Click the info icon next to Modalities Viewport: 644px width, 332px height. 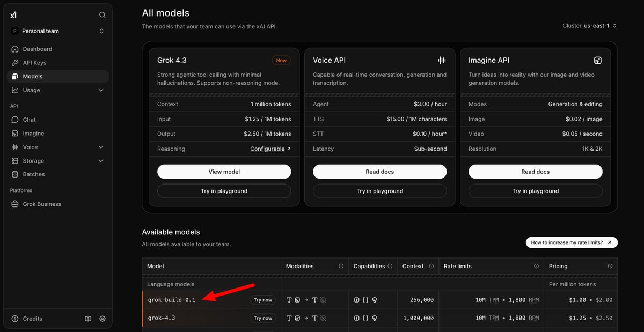(341, 266)
